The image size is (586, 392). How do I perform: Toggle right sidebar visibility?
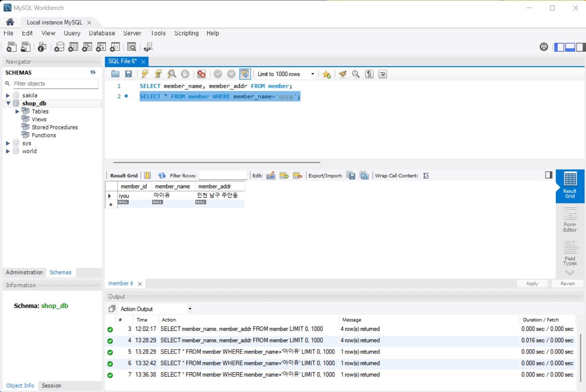click(580, 47)
